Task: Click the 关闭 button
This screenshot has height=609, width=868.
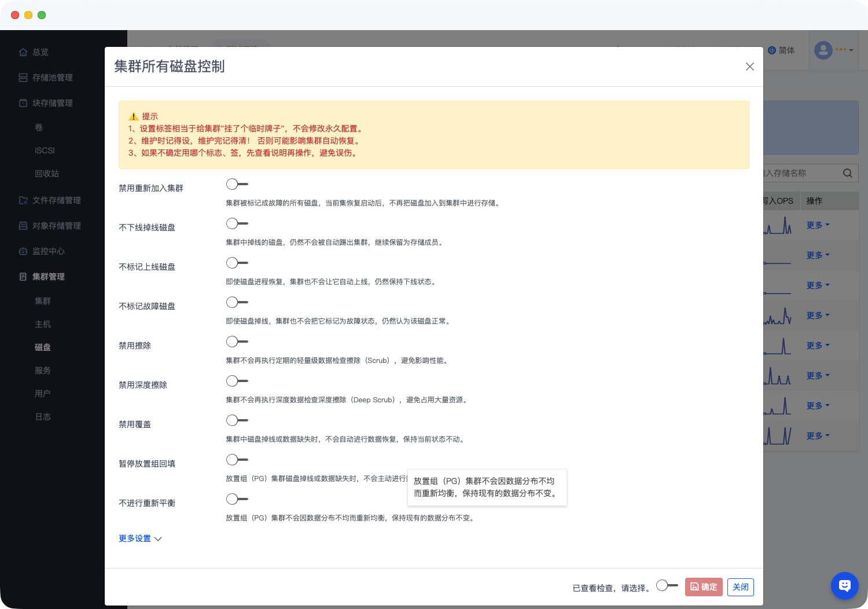Action: pyautogui.click(x=740, y=587)
